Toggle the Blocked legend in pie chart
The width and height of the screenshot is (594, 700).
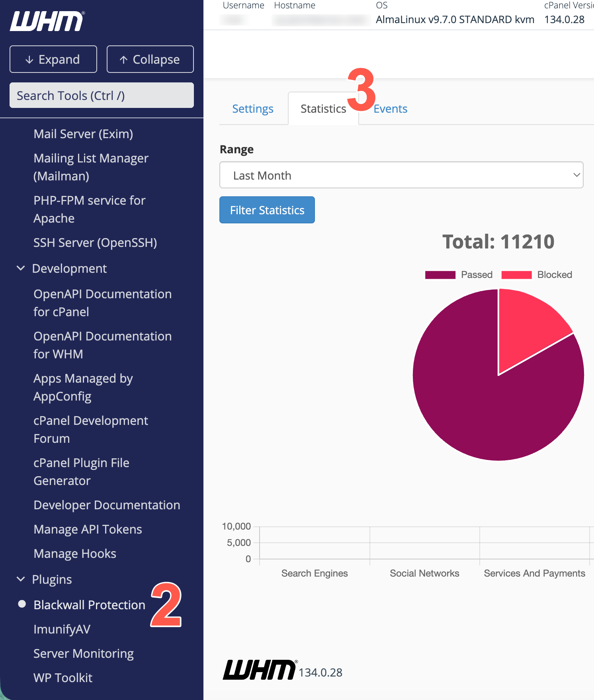537,275
